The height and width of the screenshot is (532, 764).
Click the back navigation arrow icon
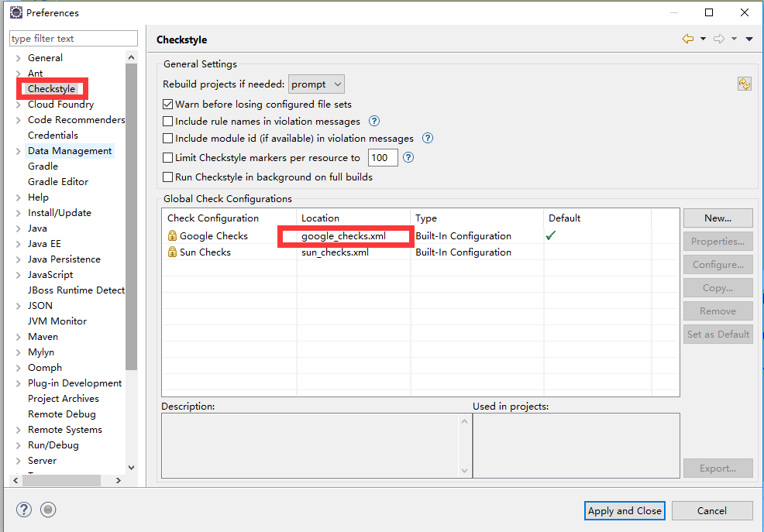[688, 39]
